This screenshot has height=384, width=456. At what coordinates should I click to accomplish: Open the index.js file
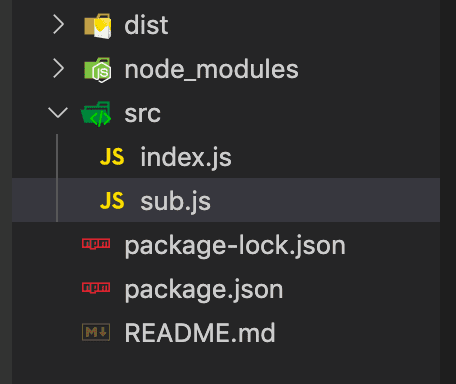tap(186, 157)
